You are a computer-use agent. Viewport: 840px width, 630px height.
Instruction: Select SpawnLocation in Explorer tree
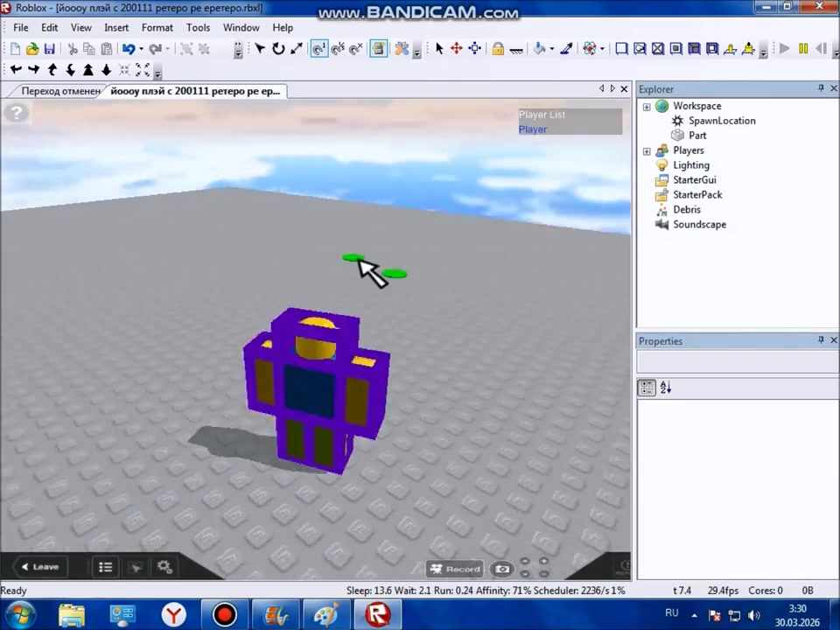(721, 121)
